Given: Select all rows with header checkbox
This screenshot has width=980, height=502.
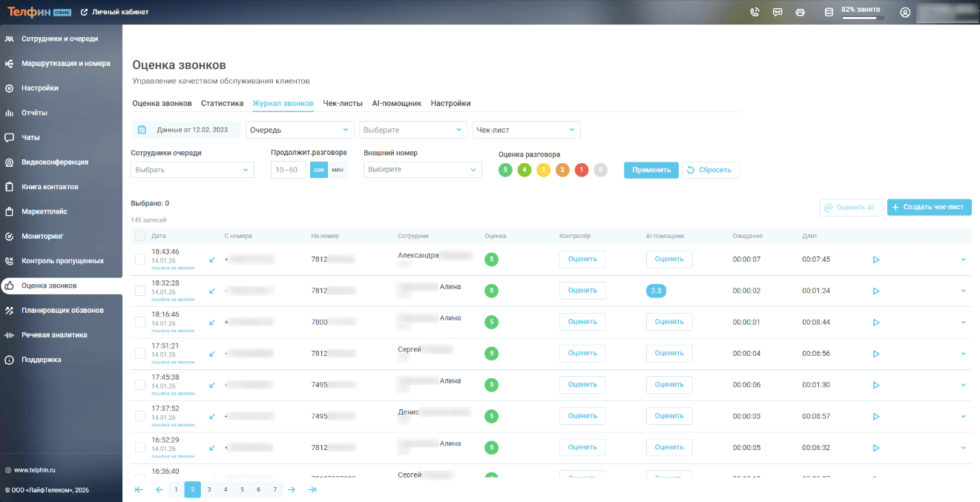Looking at the screenshot, I should pos(140,236).
